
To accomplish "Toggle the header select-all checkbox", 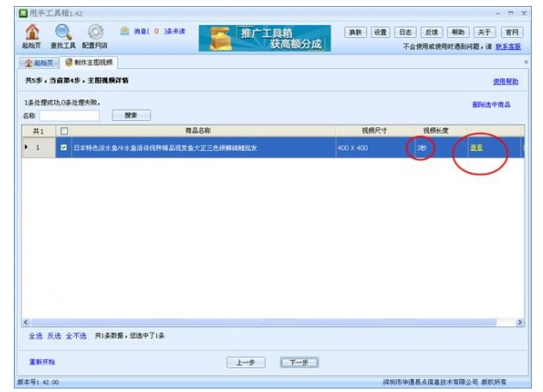I will click(64, 131).
